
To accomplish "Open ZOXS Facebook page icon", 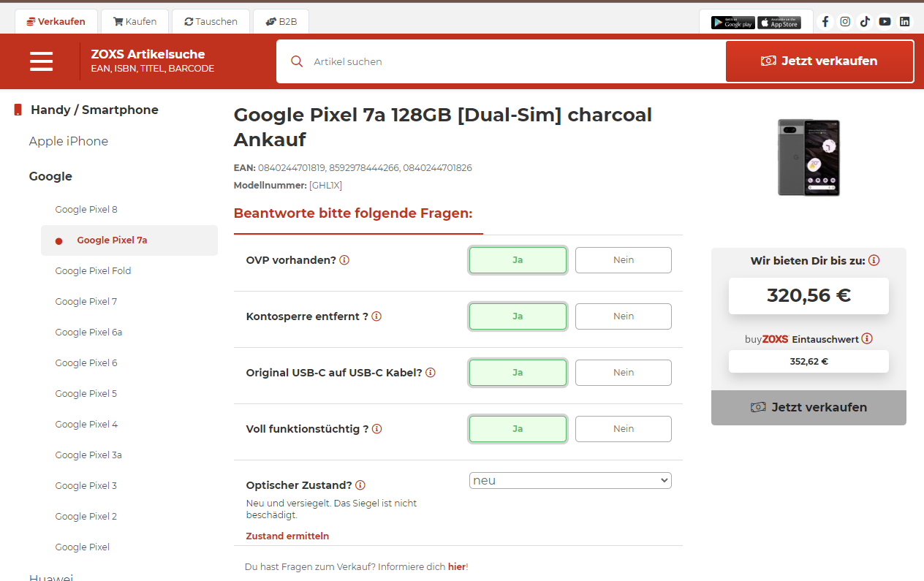I will pos(825,21).
